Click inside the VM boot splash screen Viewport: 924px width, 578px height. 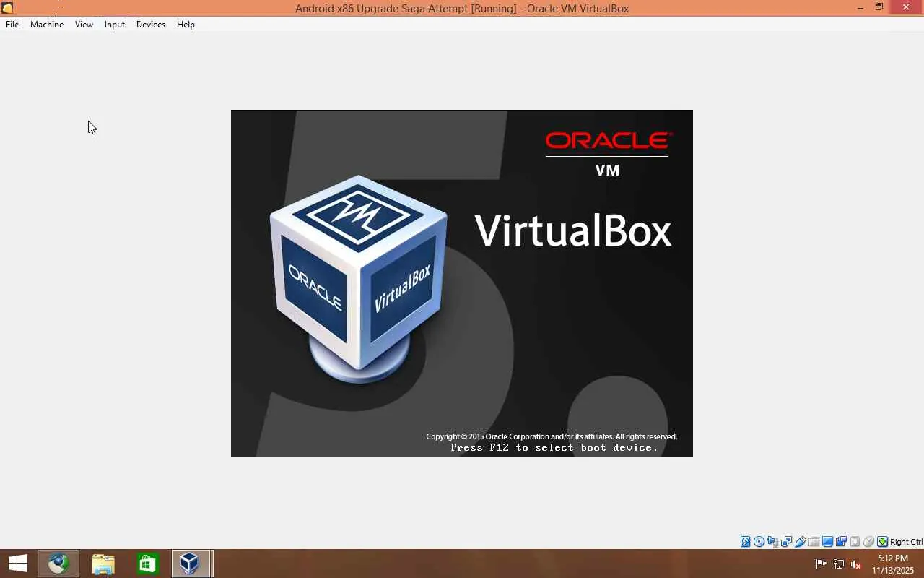[x=462, y=283]
